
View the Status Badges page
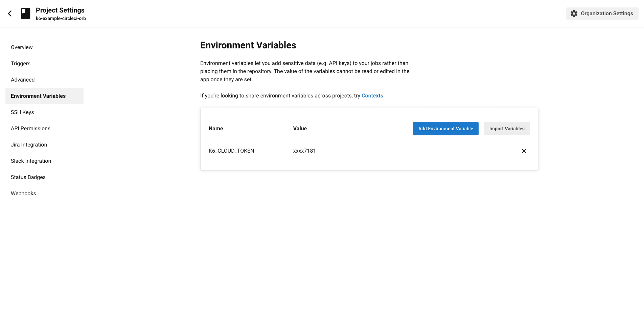[28, 177]
